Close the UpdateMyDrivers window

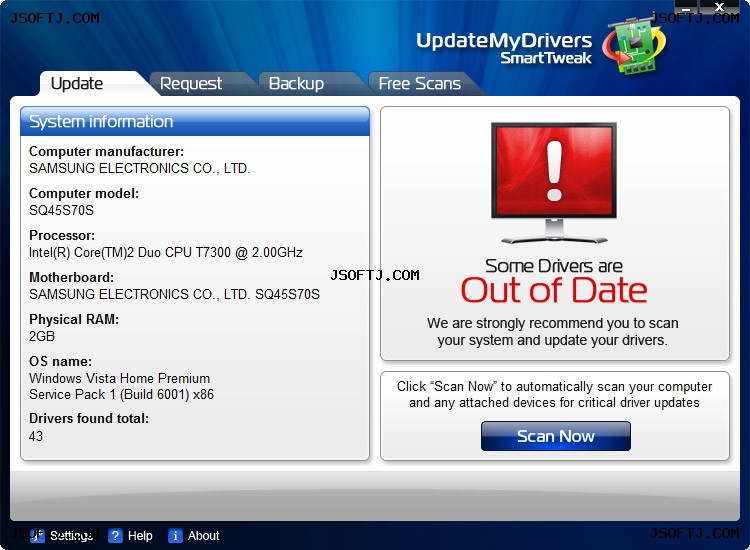tap(719, 7)
